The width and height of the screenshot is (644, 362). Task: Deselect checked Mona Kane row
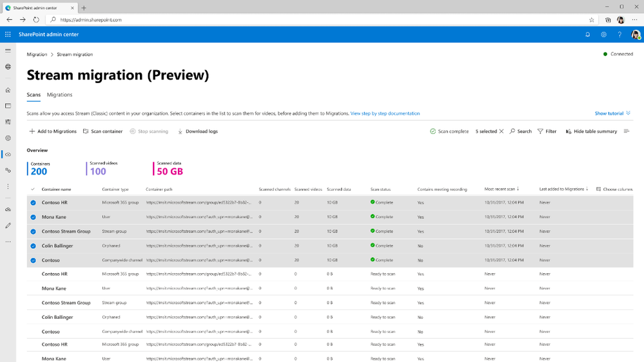[34, 217]
